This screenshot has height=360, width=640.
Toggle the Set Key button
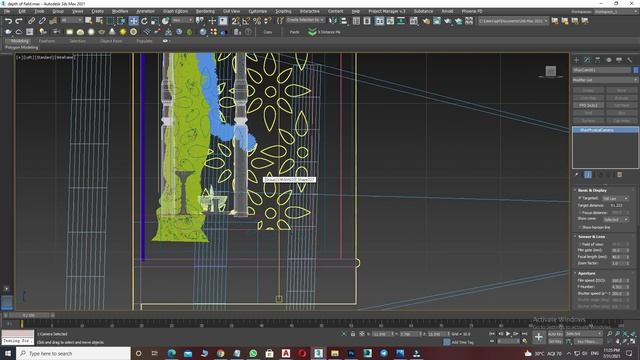pos(556,341)
